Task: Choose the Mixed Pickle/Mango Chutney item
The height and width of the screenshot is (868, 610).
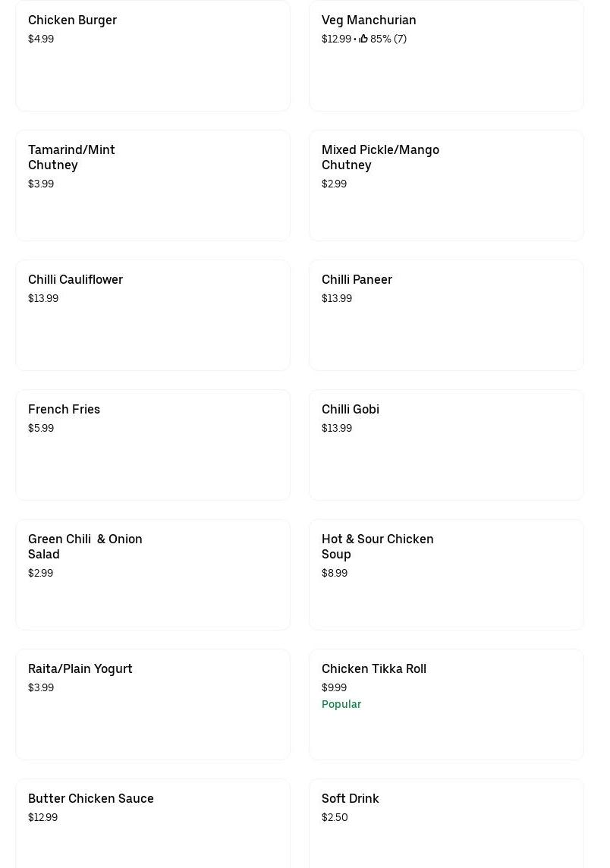Action: coord(446,186)
